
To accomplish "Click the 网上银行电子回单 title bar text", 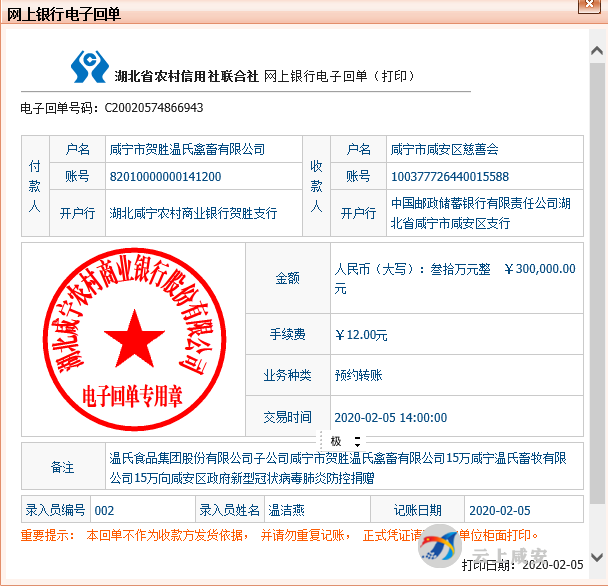I will [64, 14].
